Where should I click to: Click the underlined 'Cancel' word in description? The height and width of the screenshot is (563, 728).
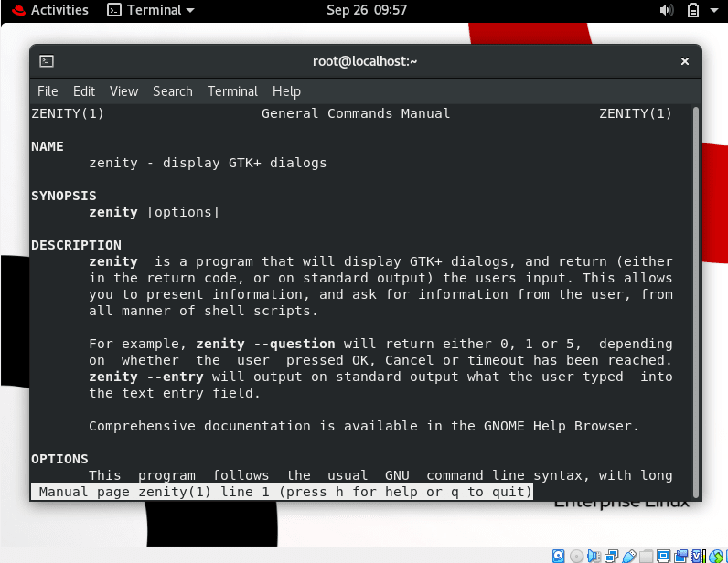coord(409,360)
